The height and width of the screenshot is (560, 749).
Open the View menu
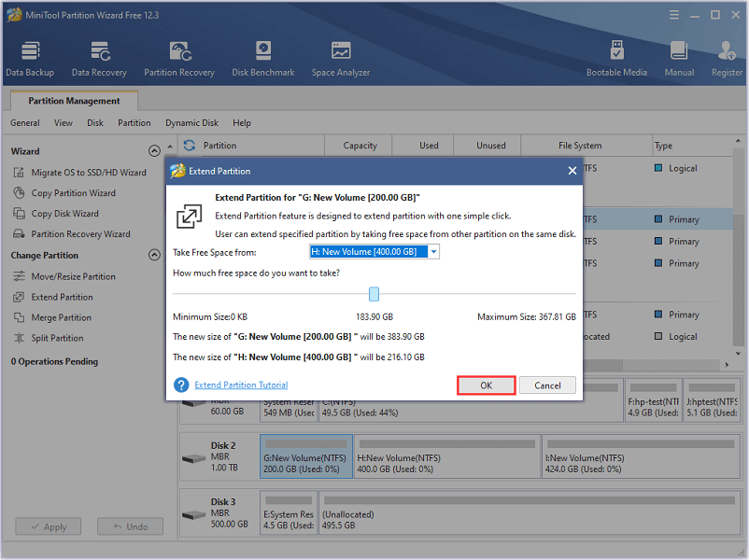tap(64, 123)
